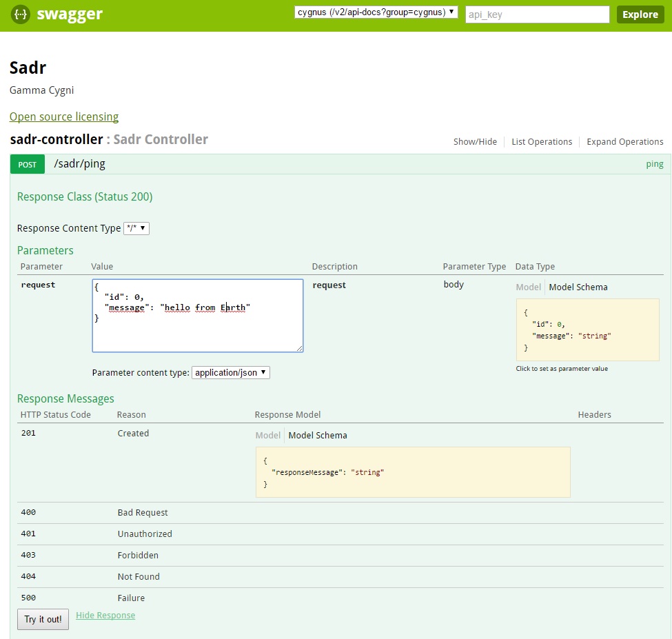This screenshot has width=672, height=639.
Task: Click the api_key input field
Action: pyautogui.click(x=537, y=14)
